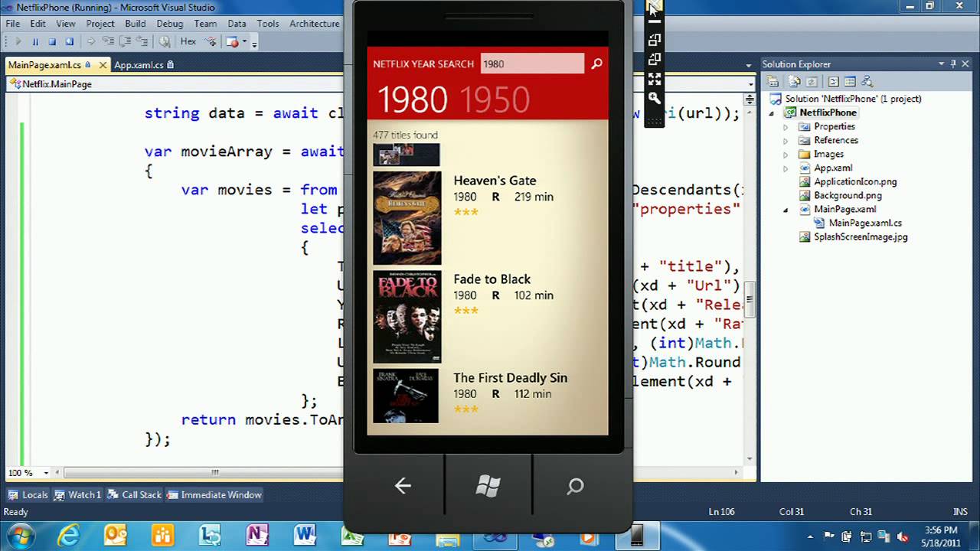Image resolution: width=980 pixels, height=551 pixels.
Task: Click the Fade to Black title text
Action: coord(492,279)
